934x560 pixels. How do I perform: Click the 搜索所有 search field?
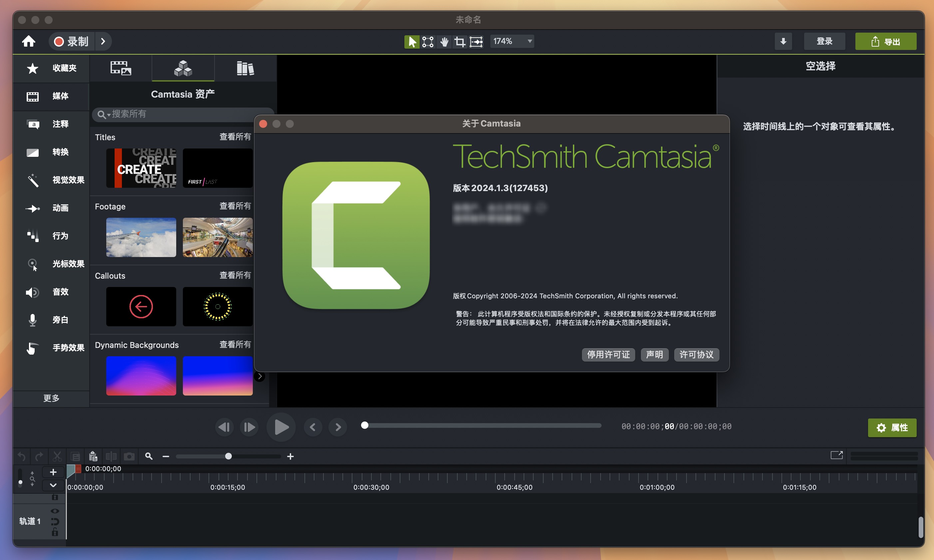[183, 114]
